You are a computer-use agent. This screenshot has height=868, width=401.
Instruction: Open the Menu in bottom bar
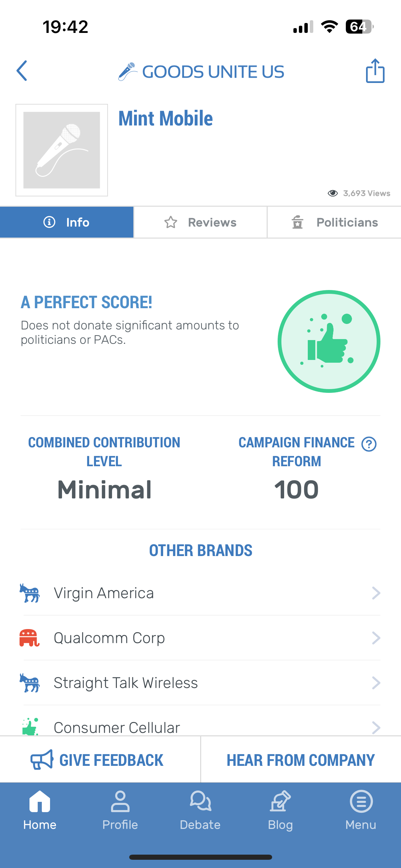coord(361,810)
